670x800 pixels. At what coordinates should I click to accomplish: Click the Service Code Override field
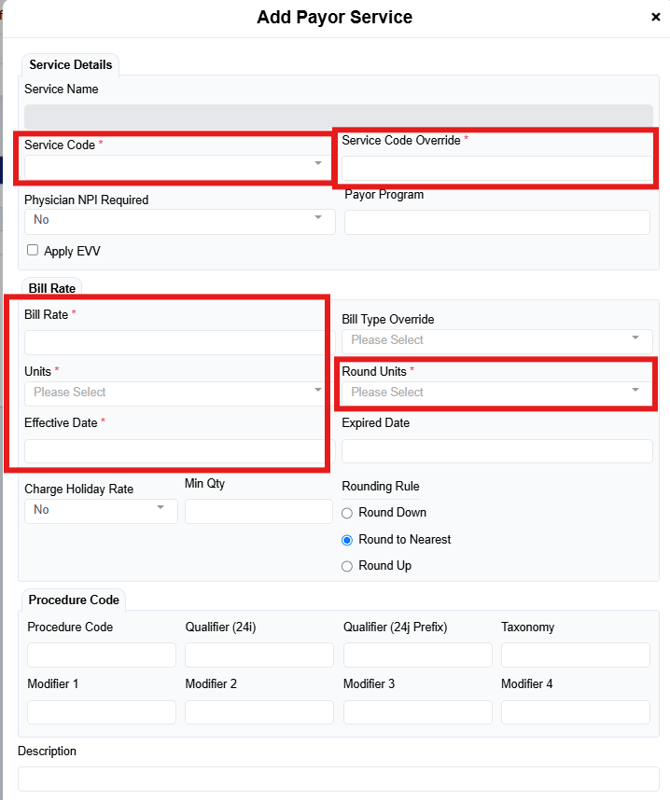tap(497, 168)
